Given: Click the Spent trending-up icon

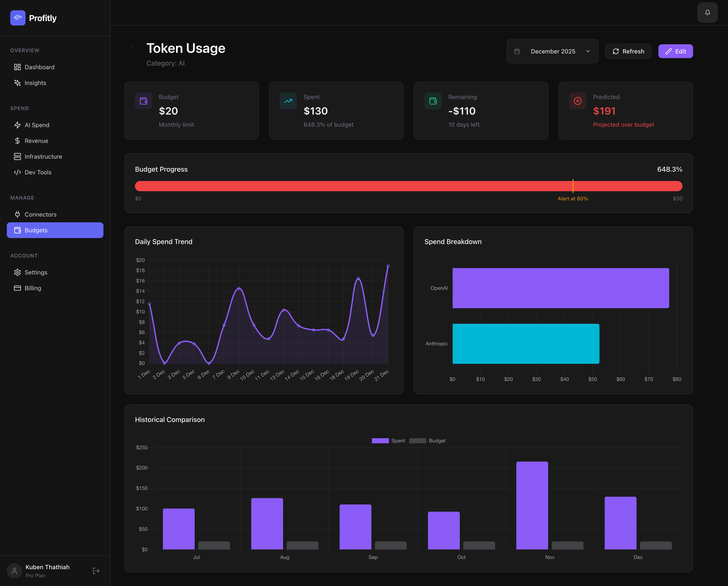Looking at the screenshot, I should tap(288, 101).
